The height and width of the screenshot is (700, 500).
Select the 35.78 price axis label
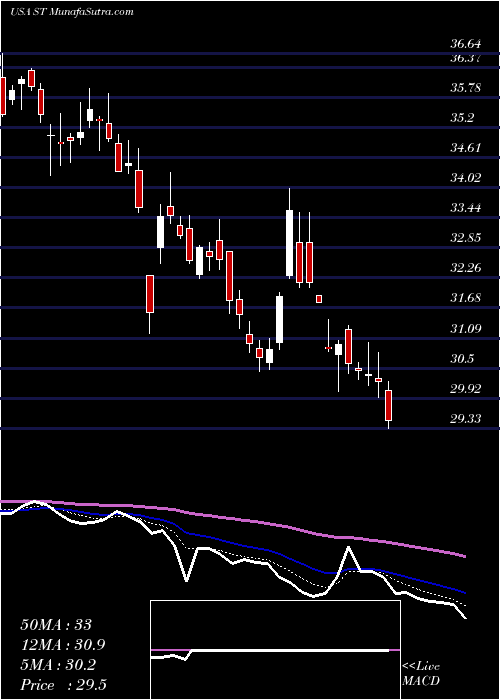(465, 88)
